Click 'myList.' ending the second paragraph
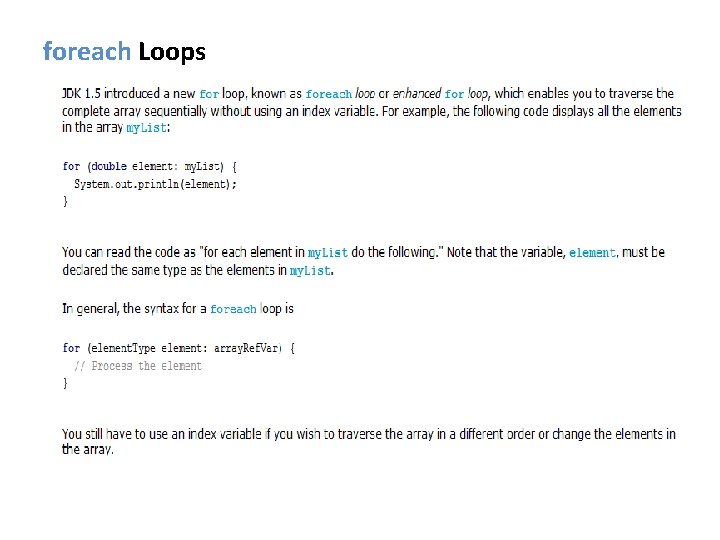 (311, 271)
